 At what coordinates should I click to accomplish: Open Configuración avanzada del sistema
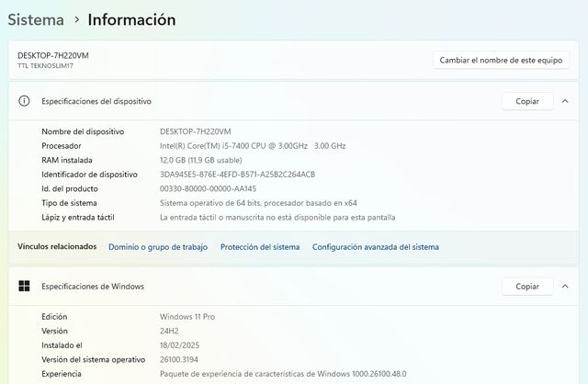click(x=375, y=246)
